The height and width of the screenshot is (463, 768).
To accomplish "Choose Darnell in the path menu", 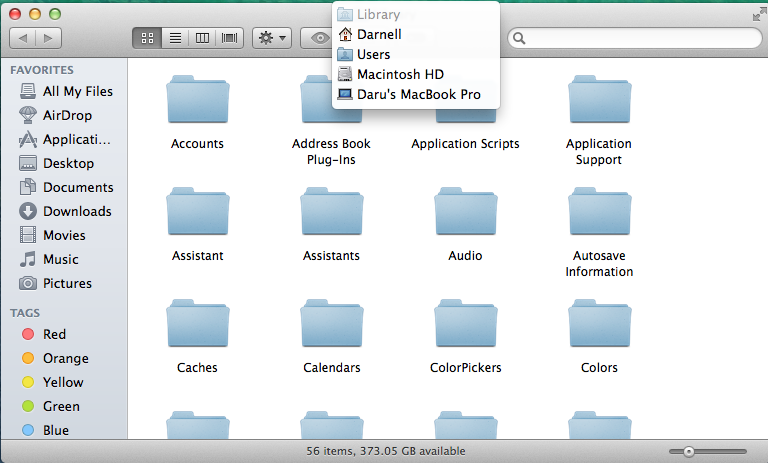I will [x=416, y=34].
